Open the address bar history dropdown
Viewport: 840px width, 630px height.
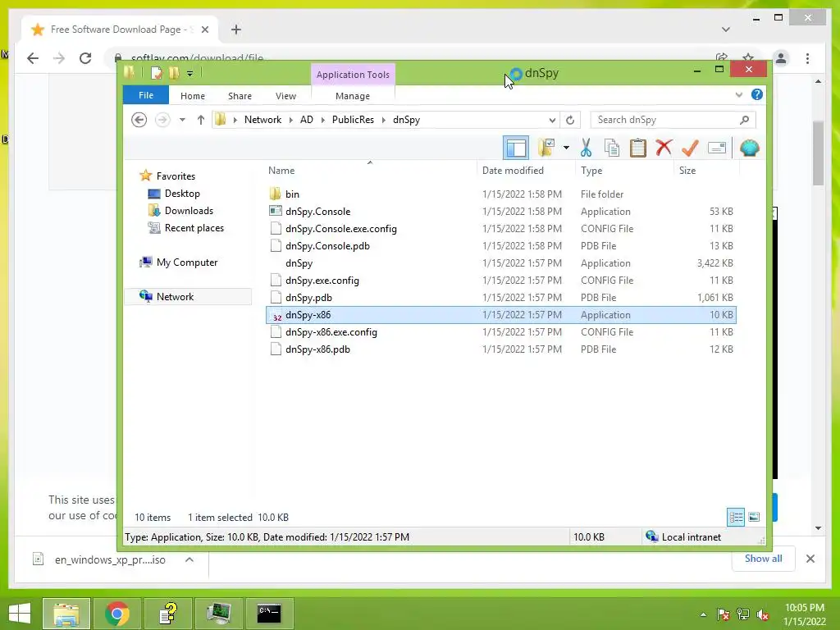[x=552, y=120]
